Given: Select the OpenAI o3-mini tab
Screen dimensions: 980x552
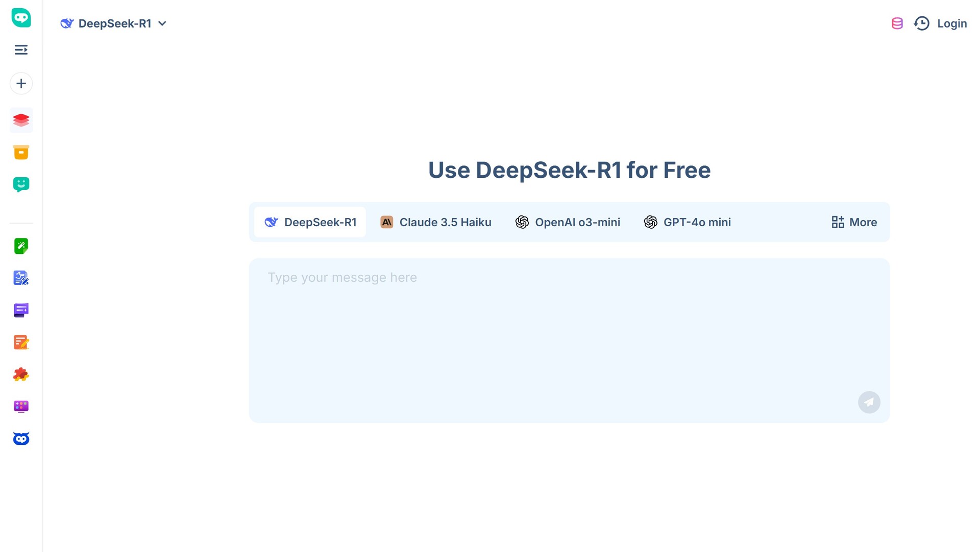Looking at the screenshot, I should click(568, 222).
